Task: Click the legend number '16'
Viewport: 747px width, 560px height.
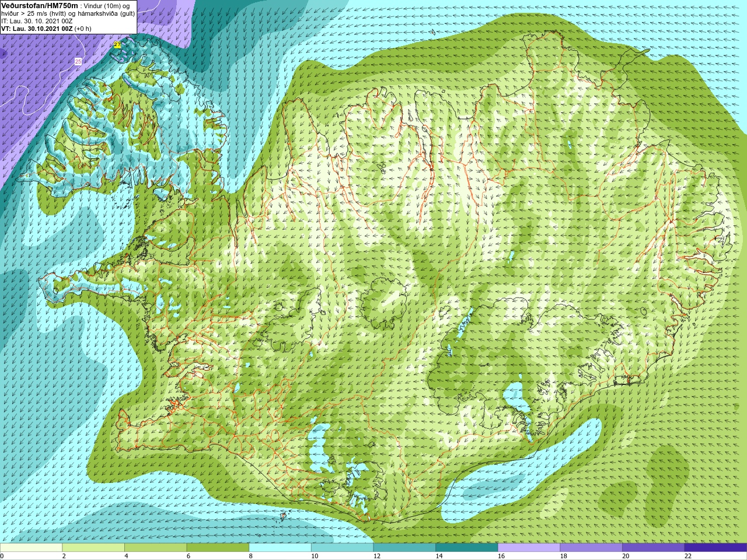Action: tap(501, 556)
